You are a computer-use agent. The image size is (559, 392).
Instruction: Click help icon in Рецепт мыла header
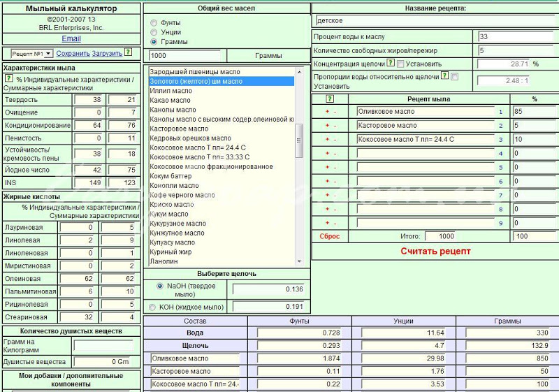pos(330,99)
